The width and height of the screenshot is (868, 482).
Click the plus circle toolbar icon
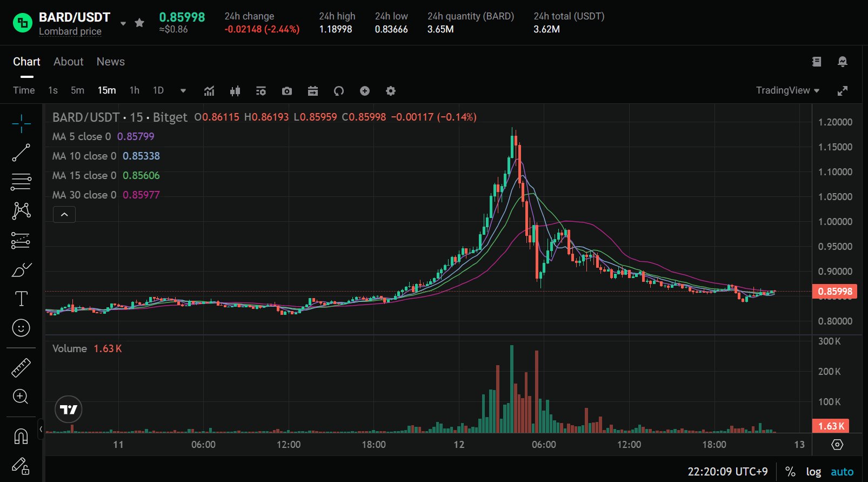(x=365, y=91)
